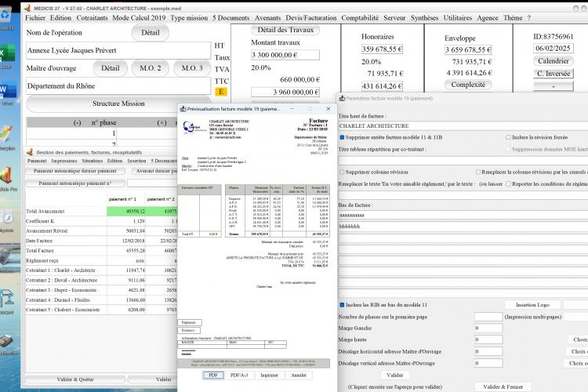The width and height of the screenshot is (588, 392).
Task: Check Remplacer la colonne révisions par les cumuls
Action: tap(477, 172)
